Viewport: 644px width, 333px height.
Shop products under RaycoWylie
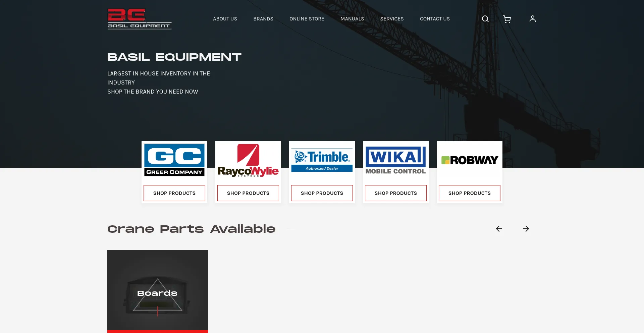(248, 193)
